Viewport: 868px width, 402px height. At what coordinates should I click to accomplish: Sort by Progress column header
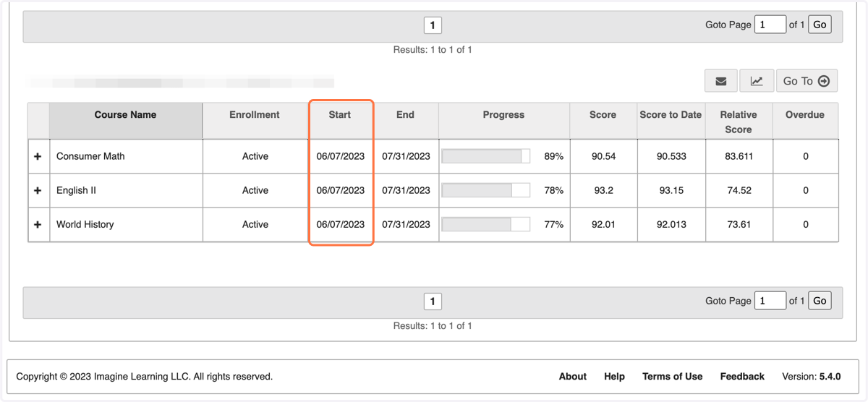pyautogui.click(x=503, y=121)
